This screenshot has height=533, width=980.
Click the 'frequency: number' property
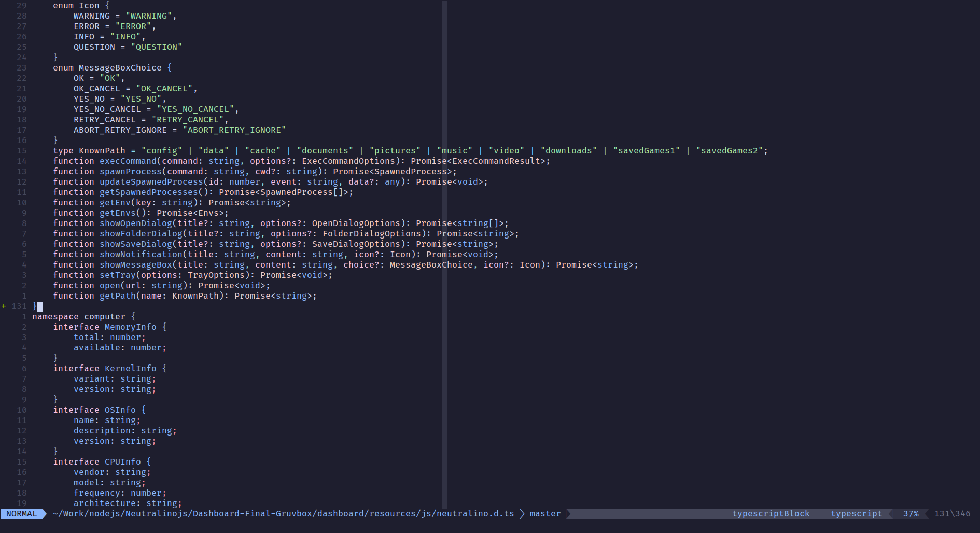click(x=120, y=493)
